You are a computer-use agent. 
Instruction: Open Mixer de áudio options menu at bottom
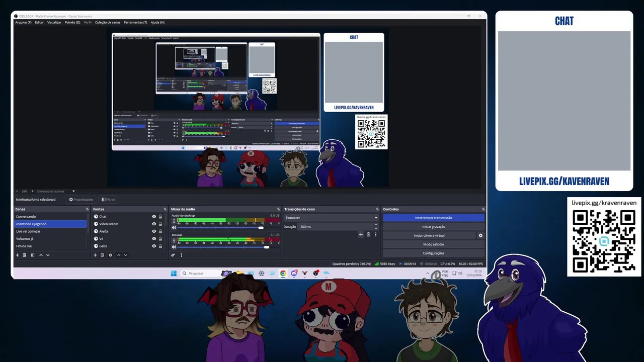point(181,255)
